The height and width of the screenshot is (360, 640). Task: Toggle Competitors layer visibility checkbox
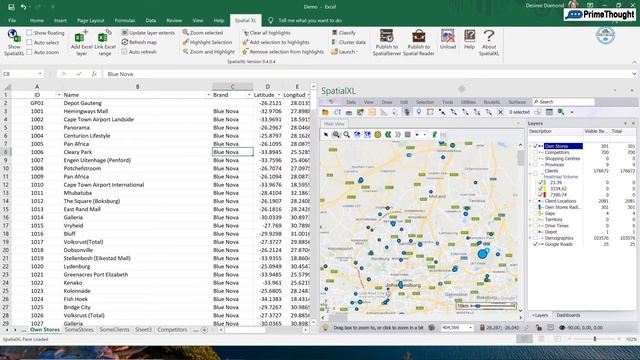tap(536, 152)
